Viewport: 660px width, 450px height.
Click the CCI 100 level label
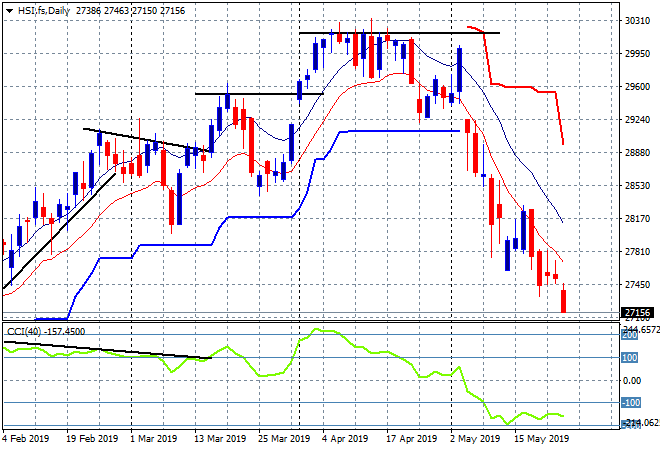pyautogui.click(x=630, y=358)
